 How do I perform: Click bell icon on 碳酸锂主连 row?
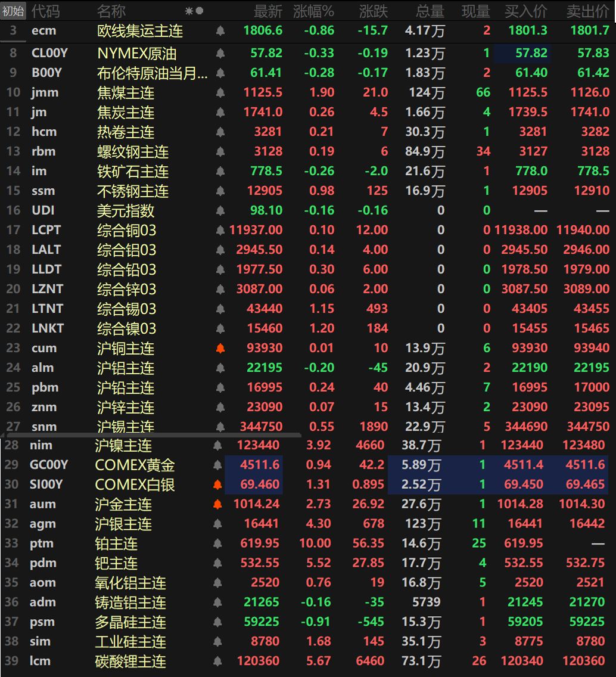click(217, 662)
